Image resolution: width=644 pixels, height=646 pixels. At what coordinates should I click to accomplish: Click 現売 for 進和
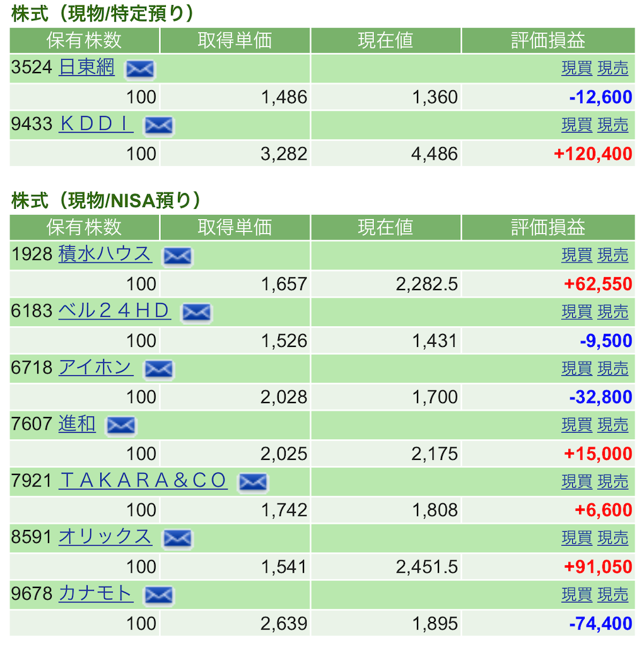(x=612, y=425)
